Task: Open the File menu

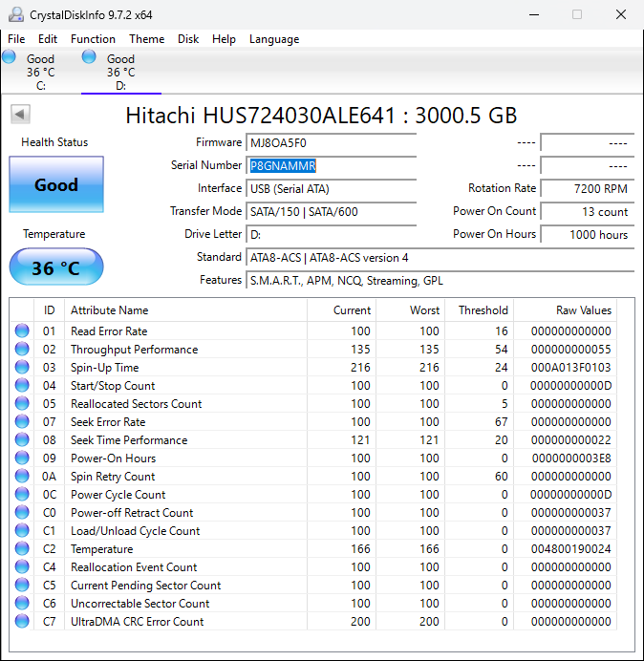Action: pyautogui.click(x=16, y=39)
